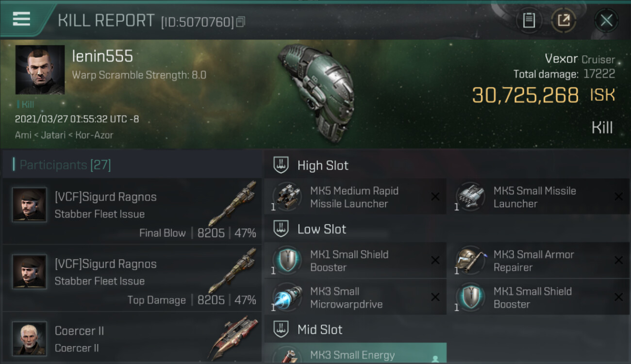This screenshot has height=364, width=631.
Task: View the Vexor ship image
Action: (x=316, y=92)
